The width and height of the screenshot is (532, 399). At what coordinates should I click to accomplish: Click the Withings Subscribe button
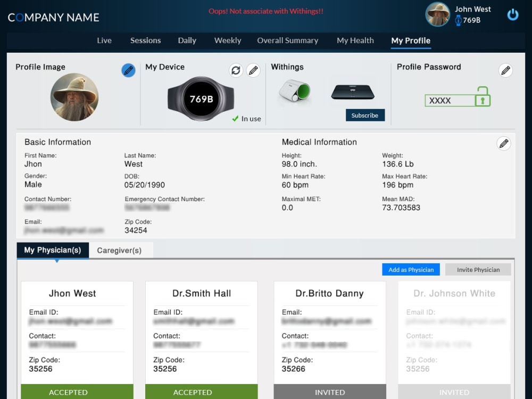tap(365, 115)
